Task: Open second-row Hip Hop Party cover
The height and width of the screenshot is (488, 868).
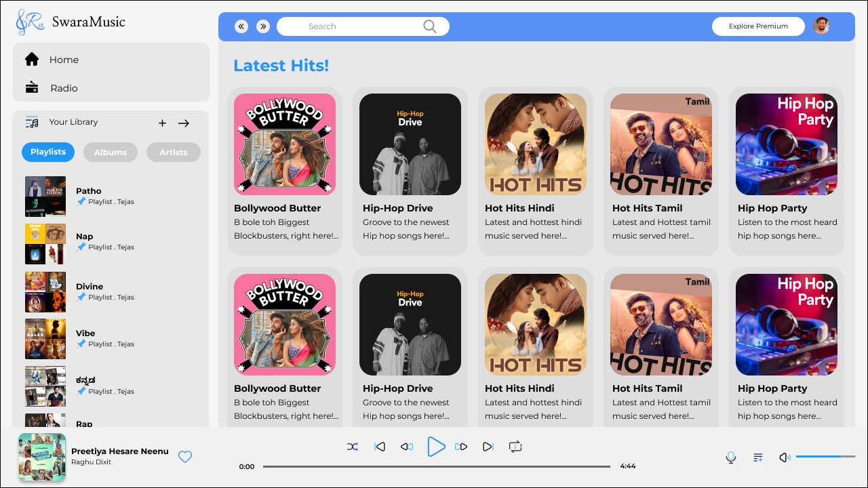Action: pos(787,325)
